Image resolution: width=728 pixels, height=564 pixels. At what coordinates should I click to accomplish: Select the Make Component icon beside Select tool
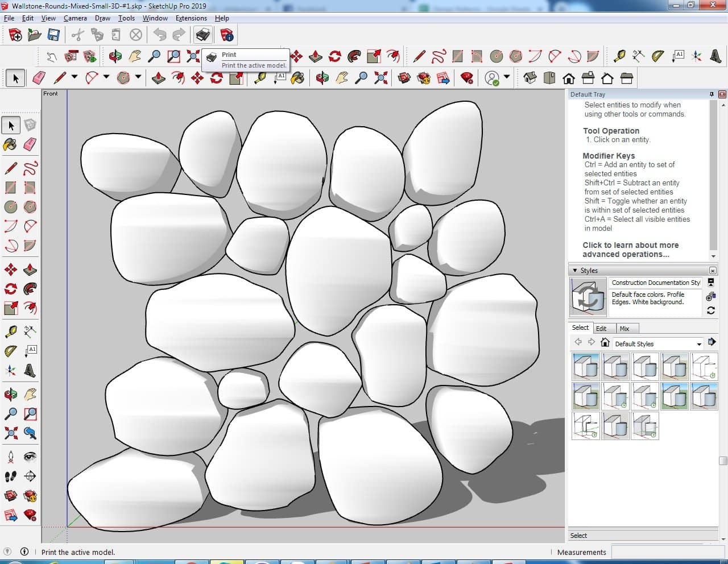pos(30,125)
